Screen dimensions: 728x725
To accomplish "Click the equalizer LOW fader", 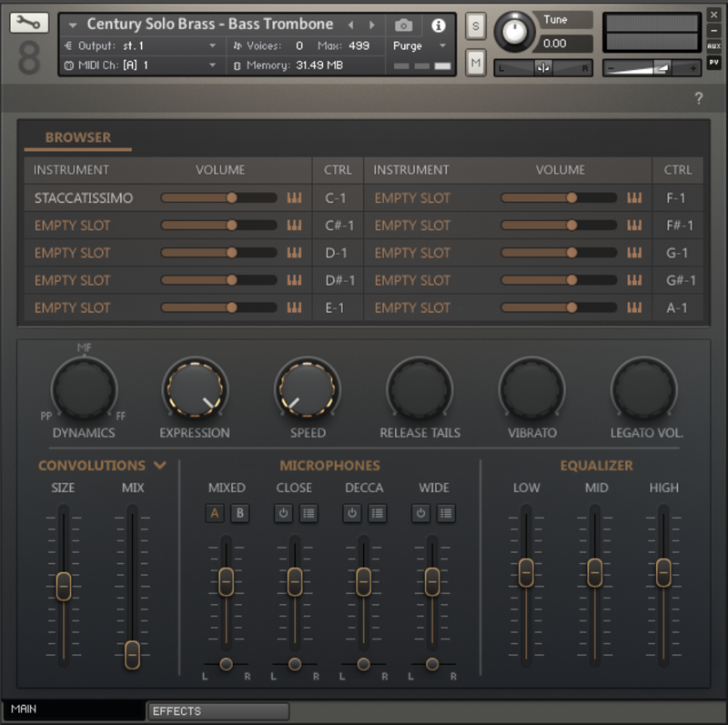I will click(x=526, y=572).
